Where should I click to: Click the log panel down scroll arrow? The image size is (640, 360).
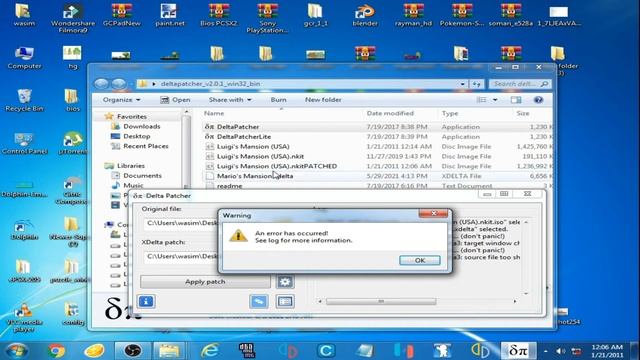[526, 293]
